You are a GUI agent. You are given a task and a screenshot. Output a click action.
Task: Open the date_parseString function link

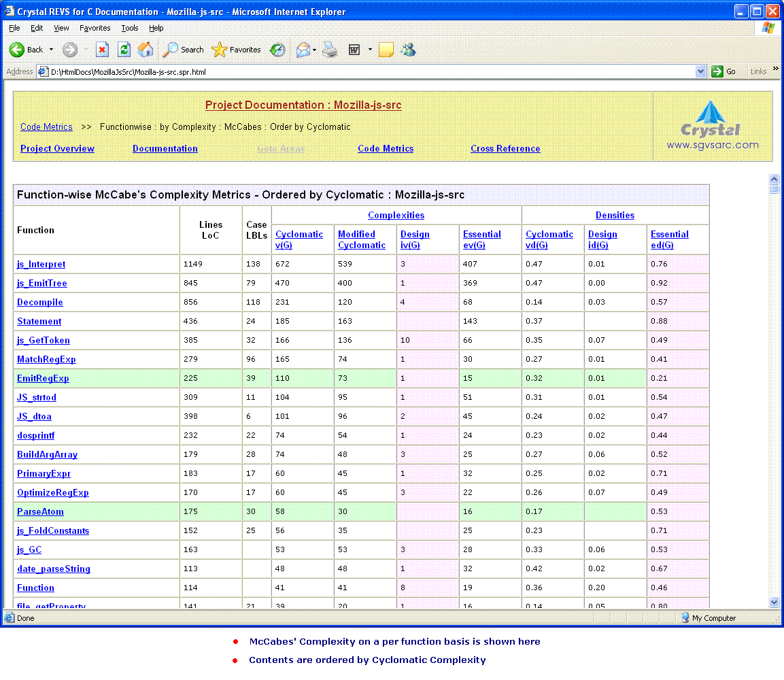[x=54, y=568]
